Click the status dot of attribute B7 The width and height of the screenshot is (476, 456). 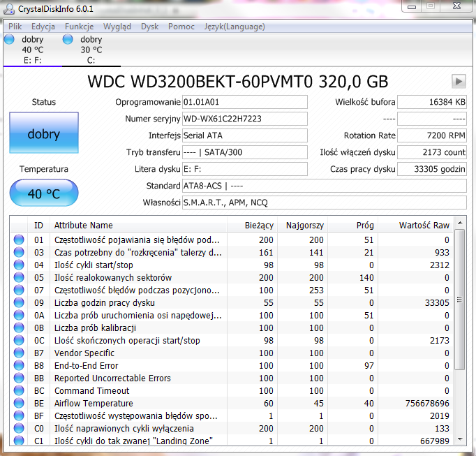pyautogui.click(x=19, y=353)
